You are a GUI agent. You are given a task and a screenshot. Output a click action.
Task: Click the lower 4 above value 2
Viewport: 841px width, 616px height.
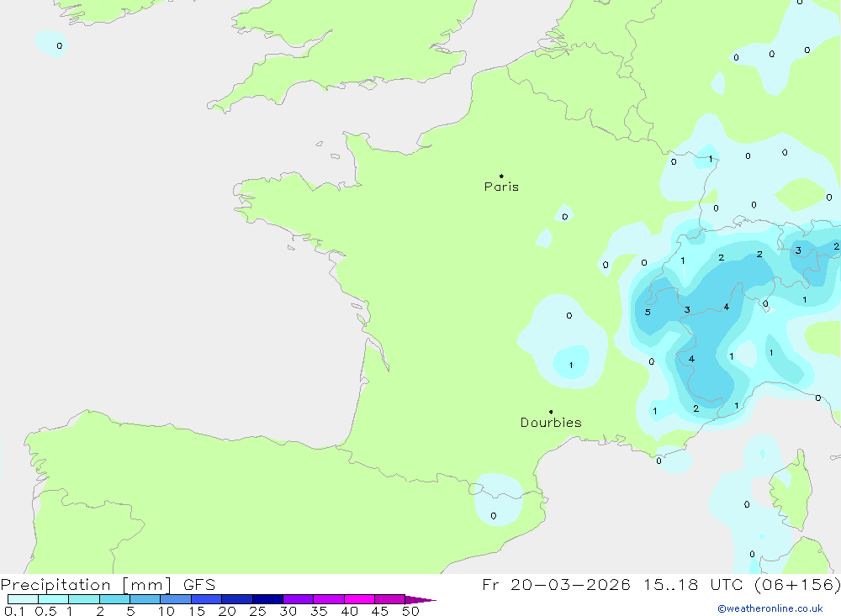pos(691,359)
